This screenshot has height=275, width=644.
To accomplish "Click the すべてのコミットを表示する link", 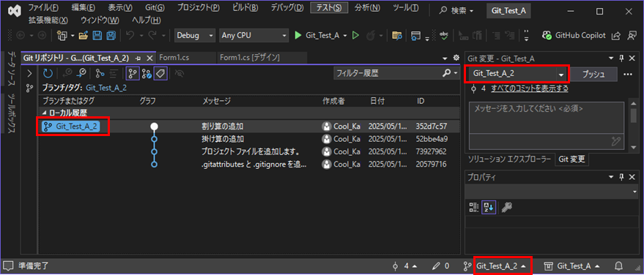I will coord(530,88).
